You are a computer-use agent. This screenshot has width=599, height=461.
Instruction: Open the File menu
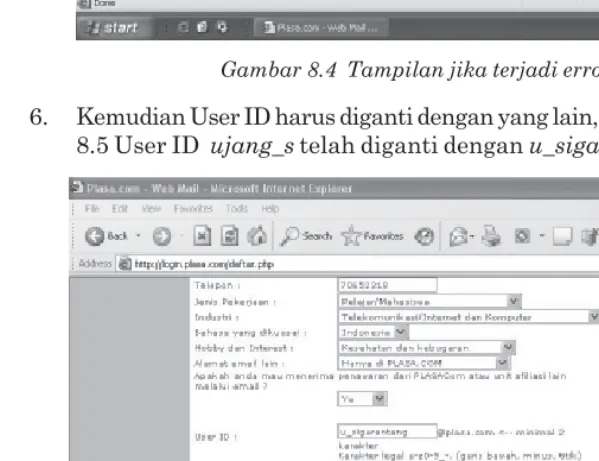(x=92, y=209)
